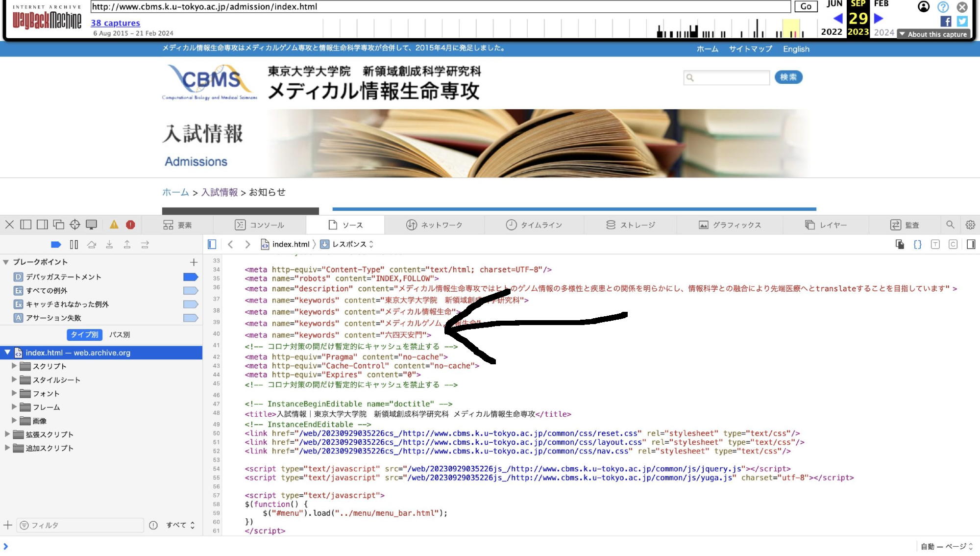Open inspector settings gear

click(970, 225)
